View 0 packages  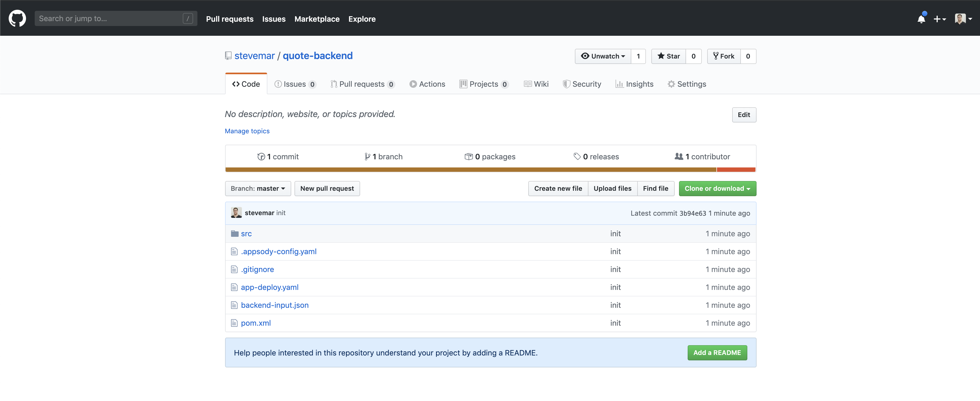(x=490, y=156)
